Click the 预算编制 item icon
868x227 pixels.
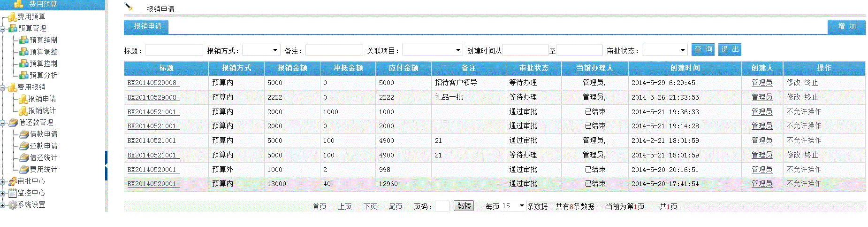click(x=24, y=40)
